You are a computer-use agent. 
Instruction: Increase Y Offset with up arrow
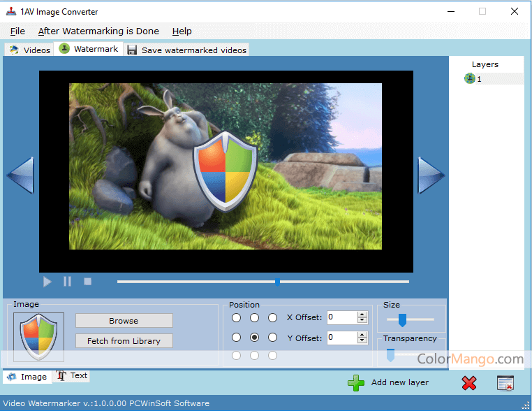click(362, 335)
